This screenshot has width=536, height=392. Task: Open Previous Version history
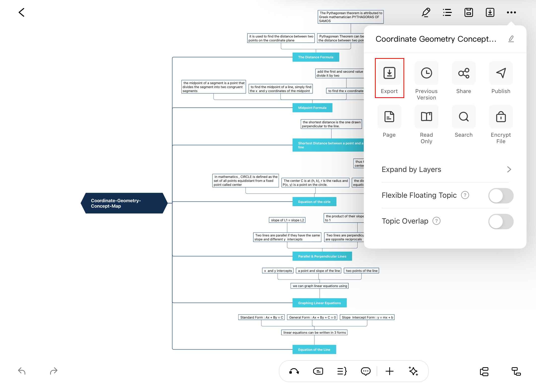pyautogui.click(x=426, y=73)
